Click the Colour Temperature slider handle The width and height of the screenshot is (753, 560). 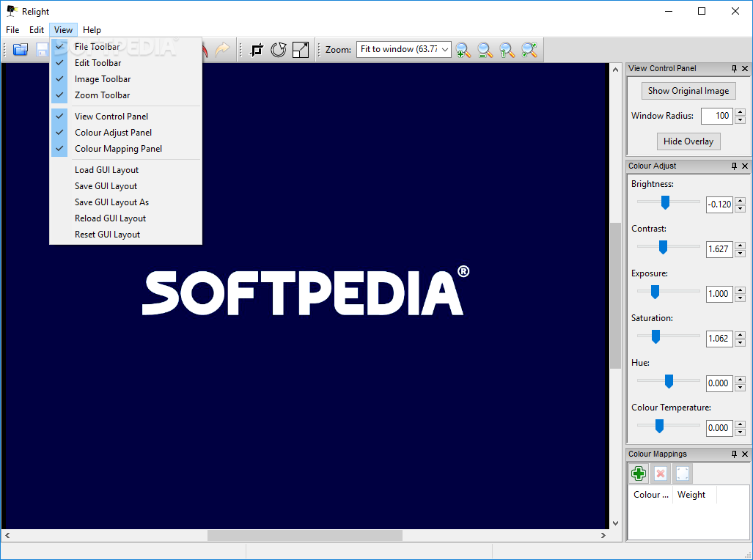click(659, 426)
